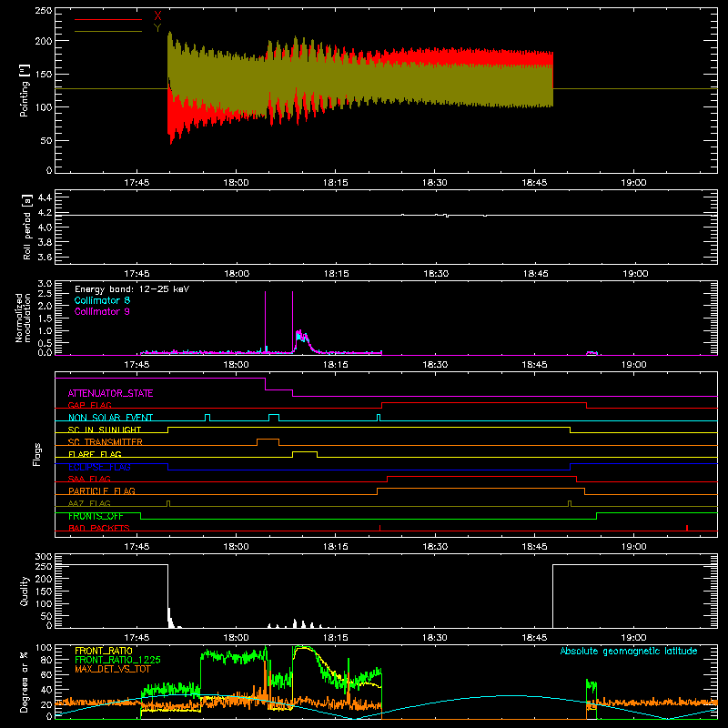
Task: Click the A4Z_FLAG label
Action: 89,504
